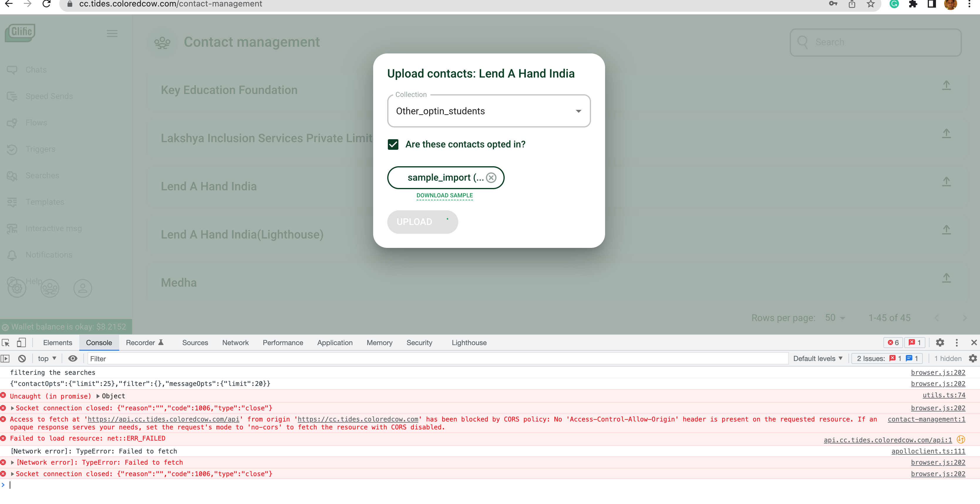The image size is (980, 504).
Task: Open DevTools settings gear
Action: pos(940,342)
